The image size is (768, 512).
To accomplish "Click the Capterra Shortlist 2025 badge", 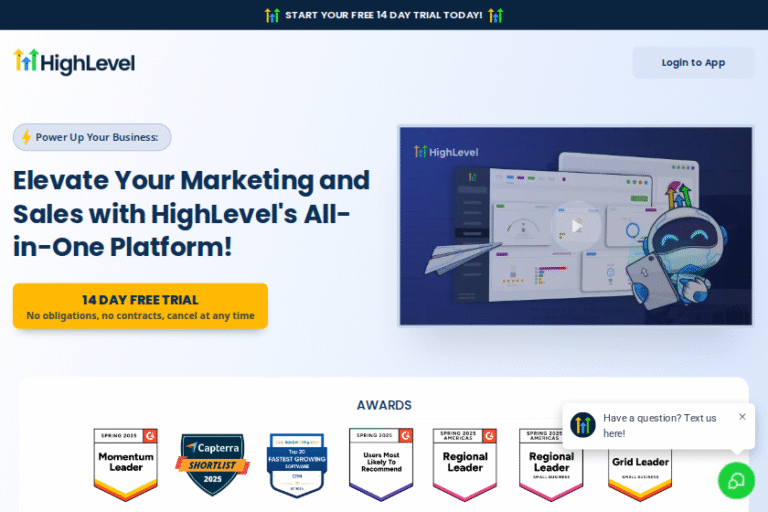I will pos(212,464).
